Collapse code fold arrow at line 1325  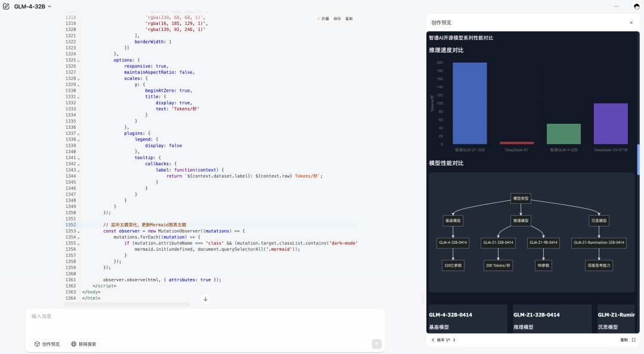pos(79,61)
